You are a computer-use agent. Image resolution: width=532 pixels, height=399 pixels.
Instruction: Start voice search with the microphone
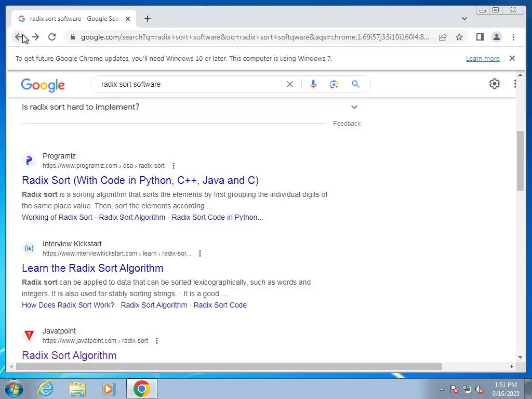(313, 84)
